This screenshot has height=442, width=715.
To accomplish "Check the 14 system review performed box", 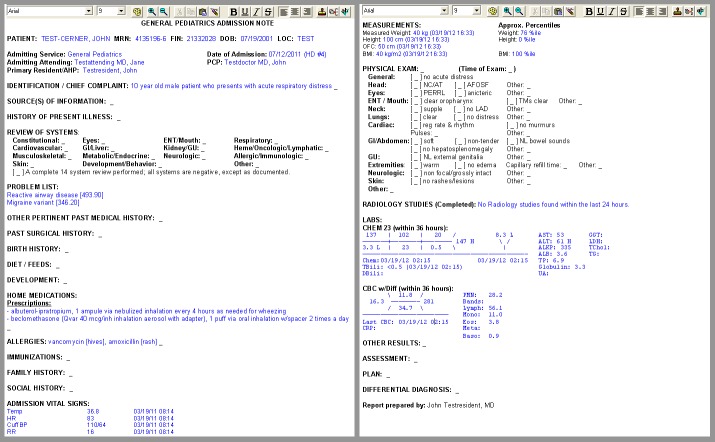I will point(18,172).
